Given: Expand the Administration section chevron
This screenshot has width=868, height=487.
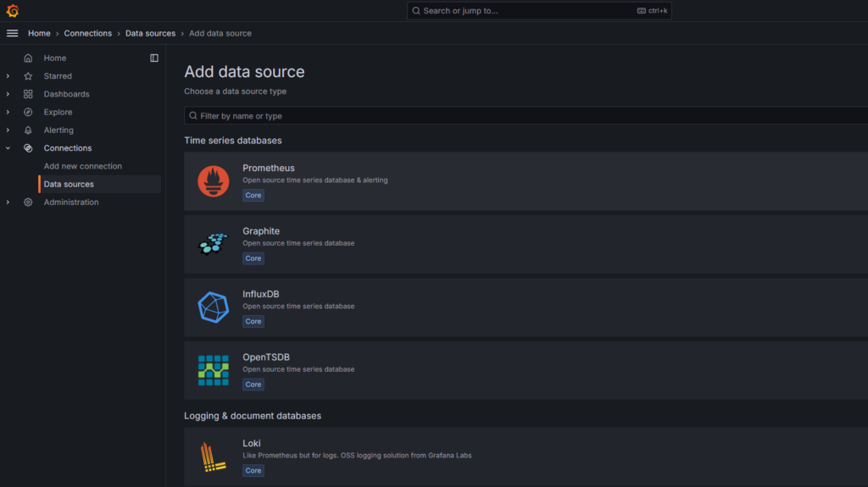Looking at the screenshot, I should pos(8,202).
